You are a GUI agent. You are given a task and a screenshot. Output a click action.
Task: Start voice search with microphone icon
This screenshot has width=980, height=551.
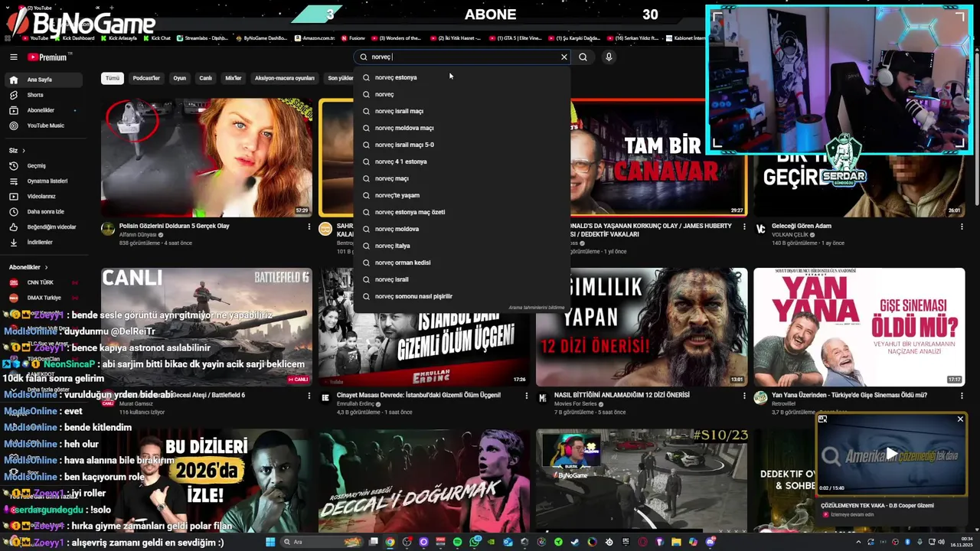click(x=609, y=57)
